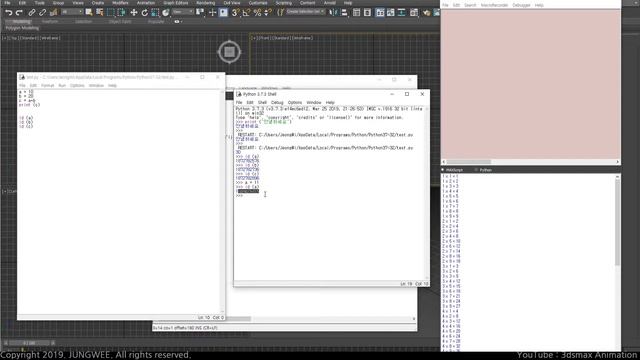Toggle the Layer Explorer
640x360 pixels.
[367, 13]
